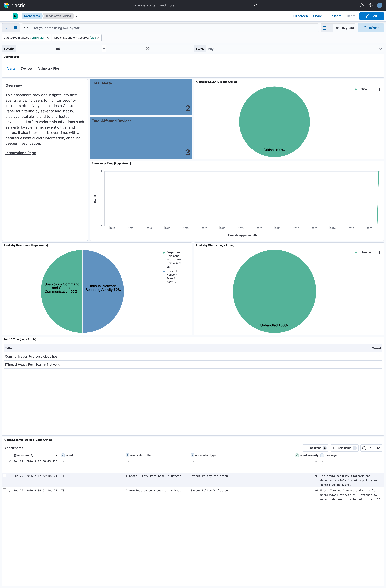Viewport: 386px width, 588px height.
Task: Click Full screen in top bar
Action: point(299,16)
